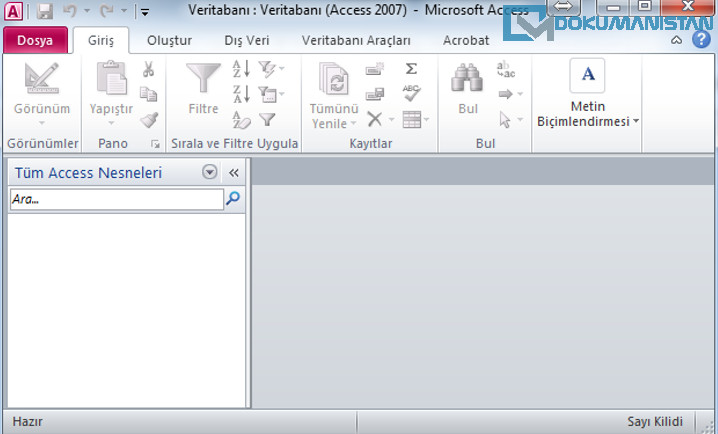The image size is (718, 434).
Task: Minimize the ribbon with the caret icon
Action: point(676,40)
